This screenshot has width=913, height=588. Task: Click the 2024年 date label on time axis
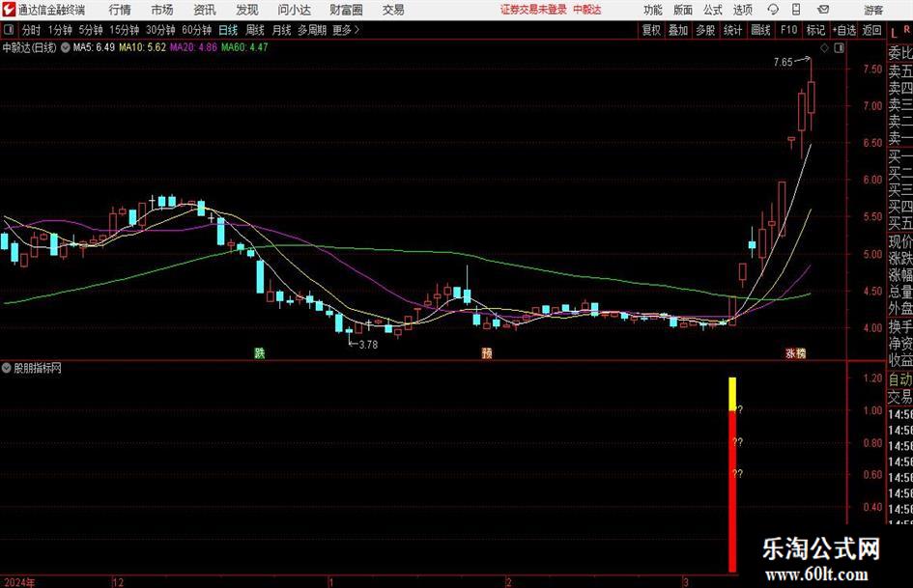[18, 582]
